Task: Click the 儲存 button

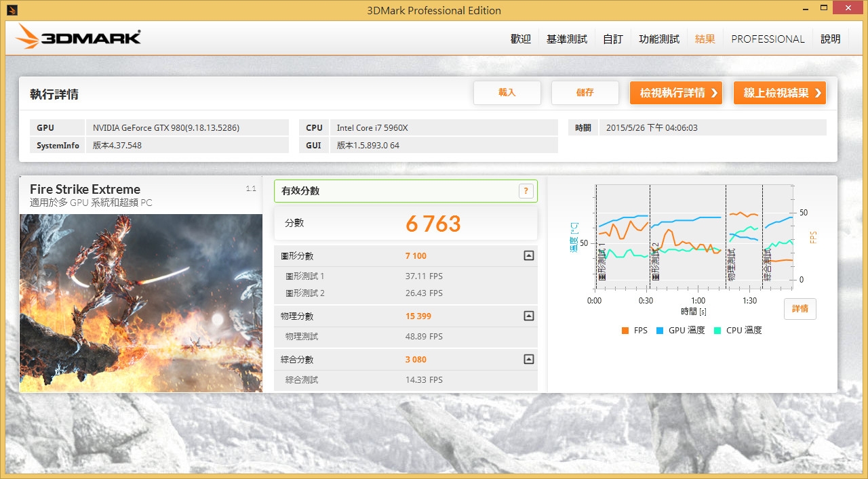Action: 585,93
